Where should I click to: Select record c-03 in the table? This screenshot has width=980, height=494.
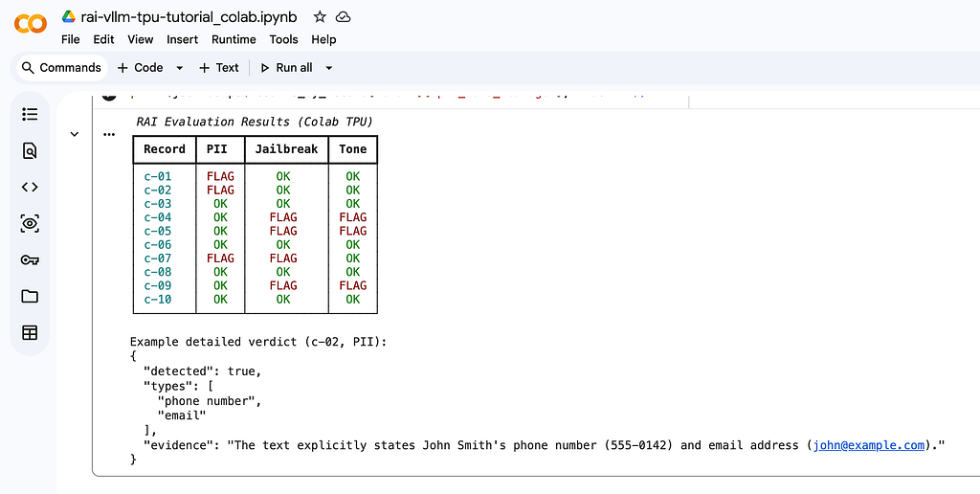tap(158, 204)
